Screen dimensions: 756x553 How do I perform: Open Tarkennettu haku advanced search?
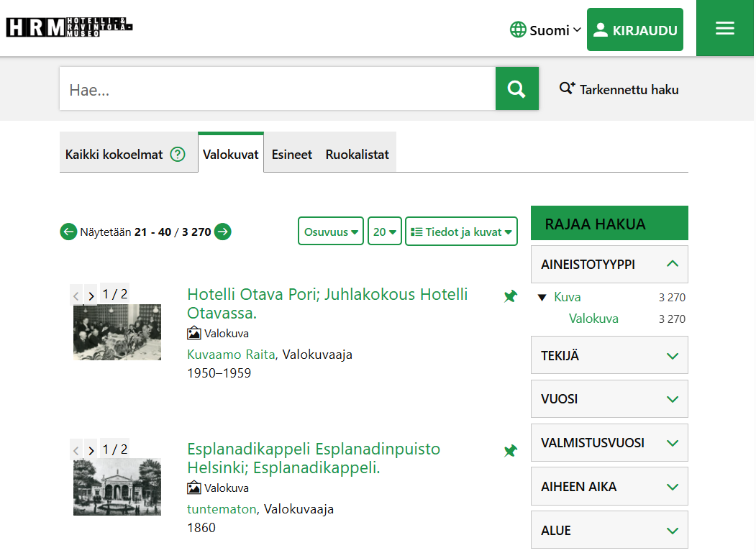619,89
